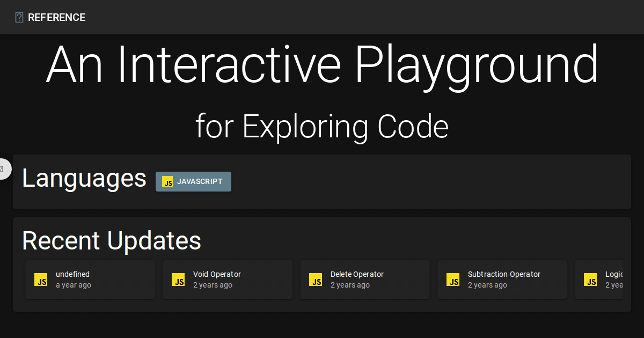The width and height of the screenshot is (644, 338).
Task: Click the JS badge on the Void Operator card
Action: tap(178, 280)
